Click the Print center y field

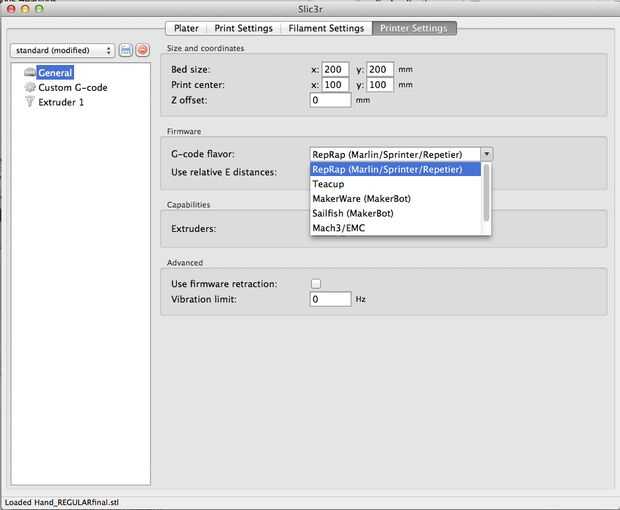(x=380, y=85)
